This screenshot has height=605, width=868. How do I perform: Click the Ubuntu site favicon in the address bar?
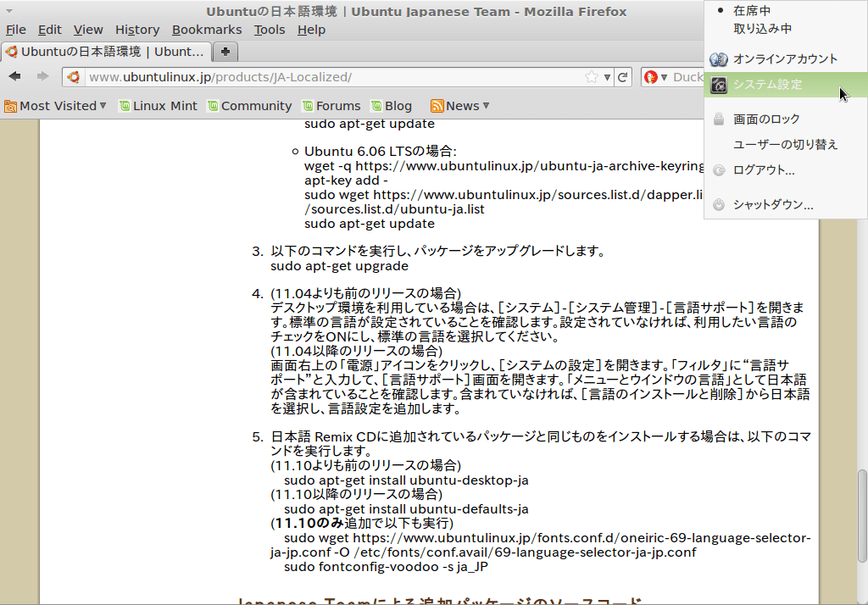pyautogui.click(x=74, y=77)
